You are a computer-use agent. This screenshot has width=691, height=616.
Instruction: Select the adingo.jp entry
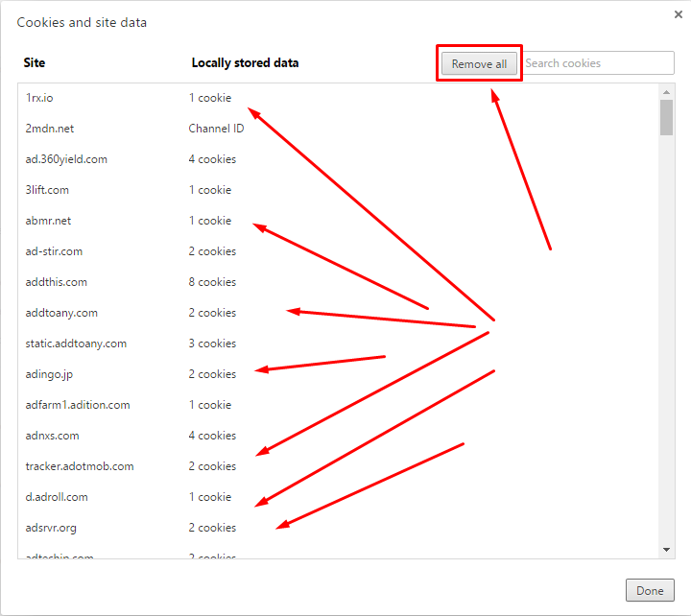[49, 374]
